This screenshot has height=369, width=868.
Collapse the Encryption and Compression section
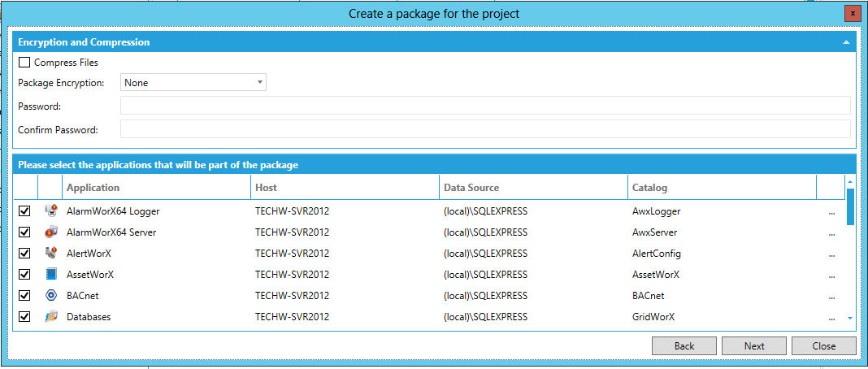[846, 42]
